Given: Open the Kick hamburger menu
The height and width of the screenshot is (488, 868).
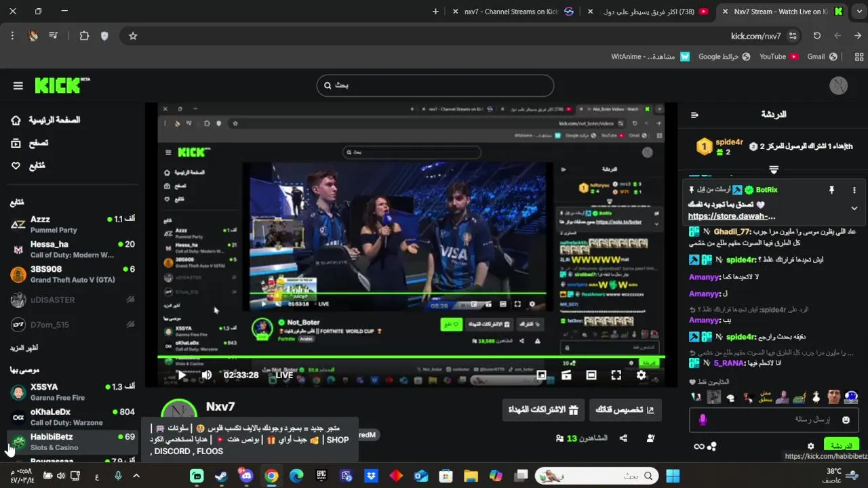Looking at the screenshot, I should (x=18, y=85).
